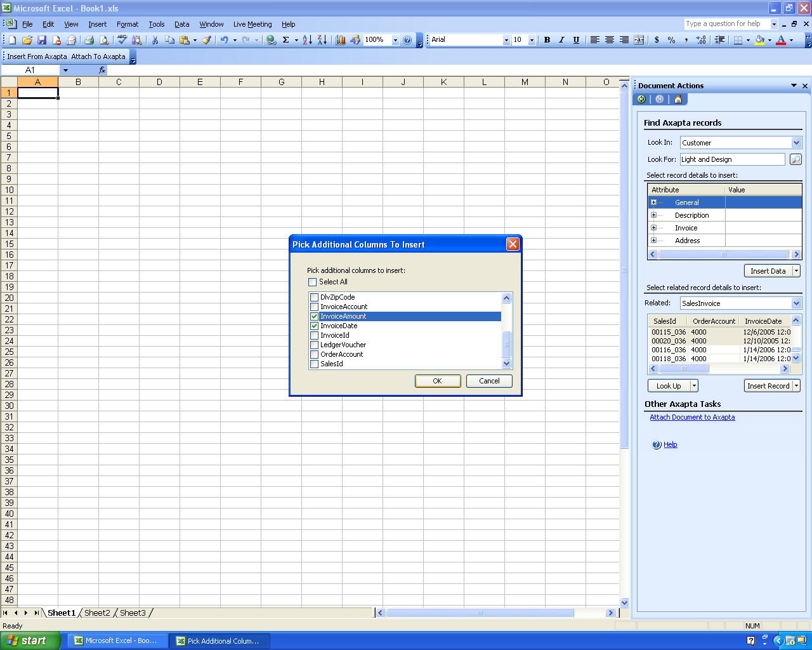The width and height of the screenshot is (812, 650).
Task: Click Merge and Center icon
Action: pos(639,40)
